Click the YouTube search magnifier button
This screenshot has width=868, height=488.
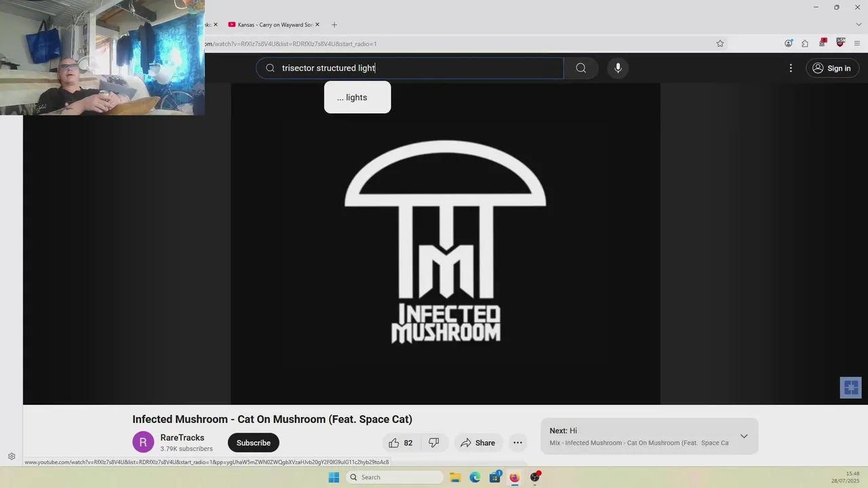[x=580, y=68]
